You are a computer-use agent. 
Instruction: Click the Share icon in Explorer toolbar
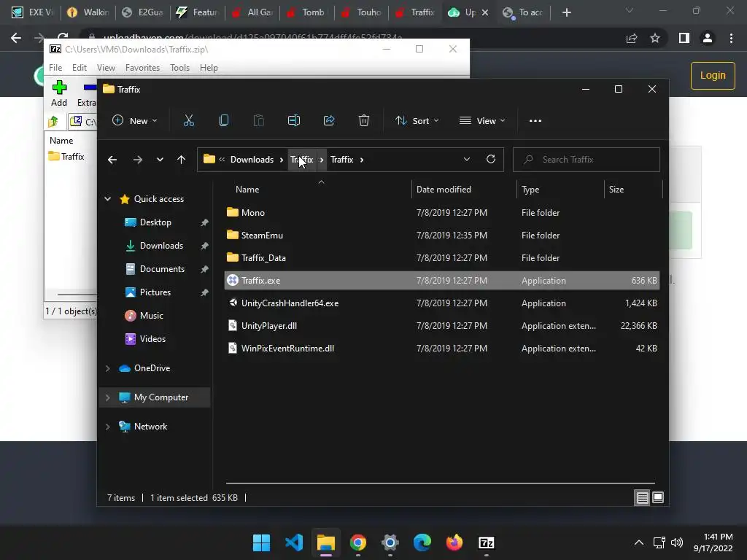point(329,121)
